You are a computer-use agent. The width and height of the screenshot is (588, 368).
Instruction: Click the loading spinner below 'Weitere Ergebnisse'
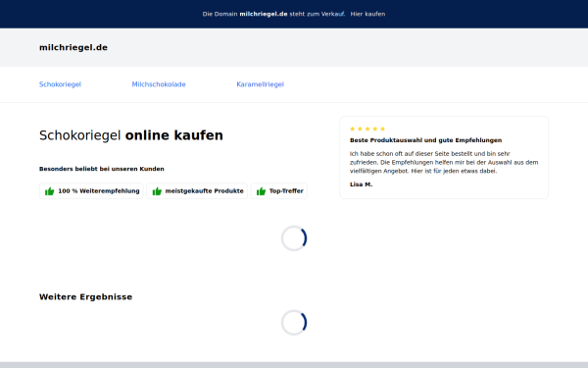click(294, 323)
